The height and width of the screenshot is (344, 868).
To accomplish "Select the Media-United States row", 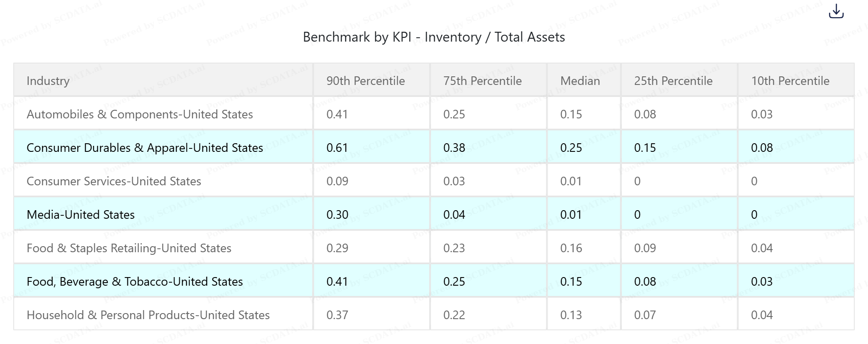I will pos(81,214).
